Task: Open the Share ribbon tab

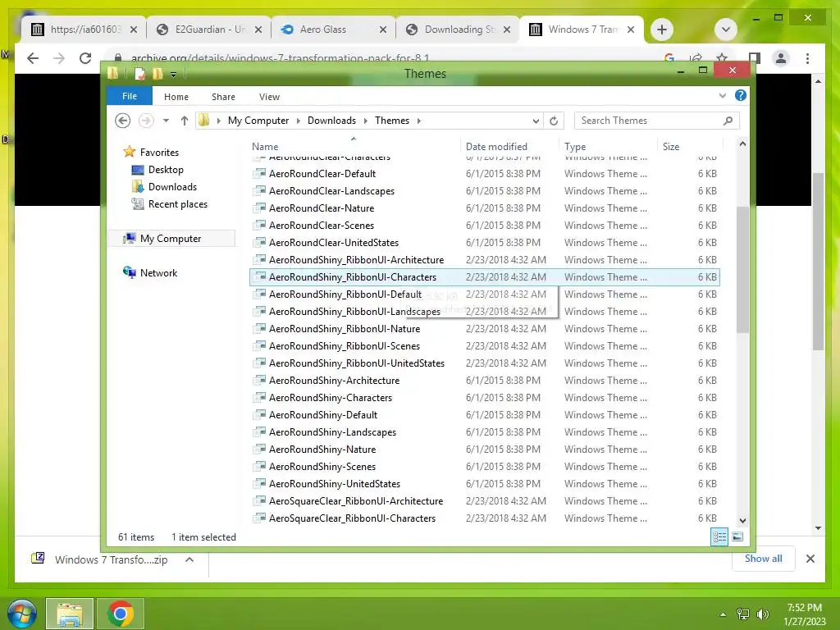Action: click(223, 97)
